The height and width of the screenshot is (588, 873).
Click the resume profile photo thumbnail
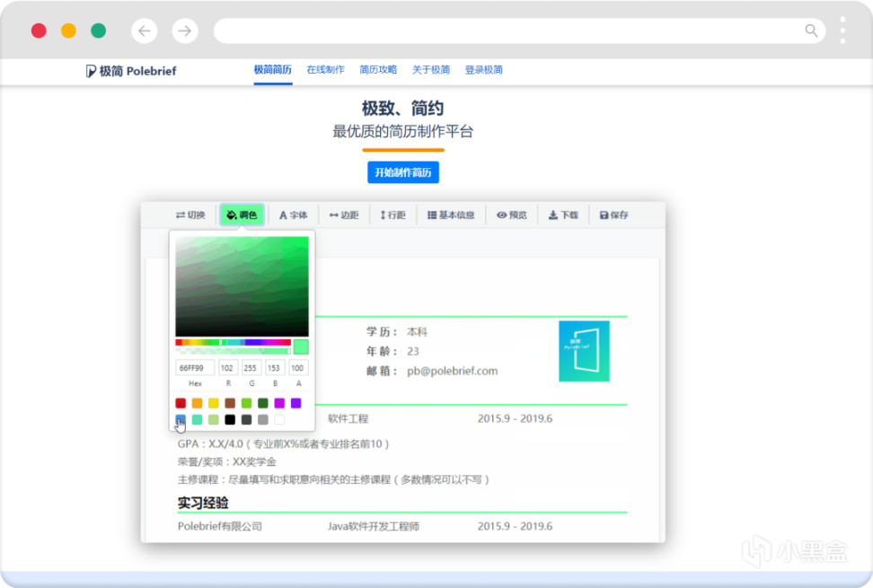pyautogui.click(x=584, y=351)
